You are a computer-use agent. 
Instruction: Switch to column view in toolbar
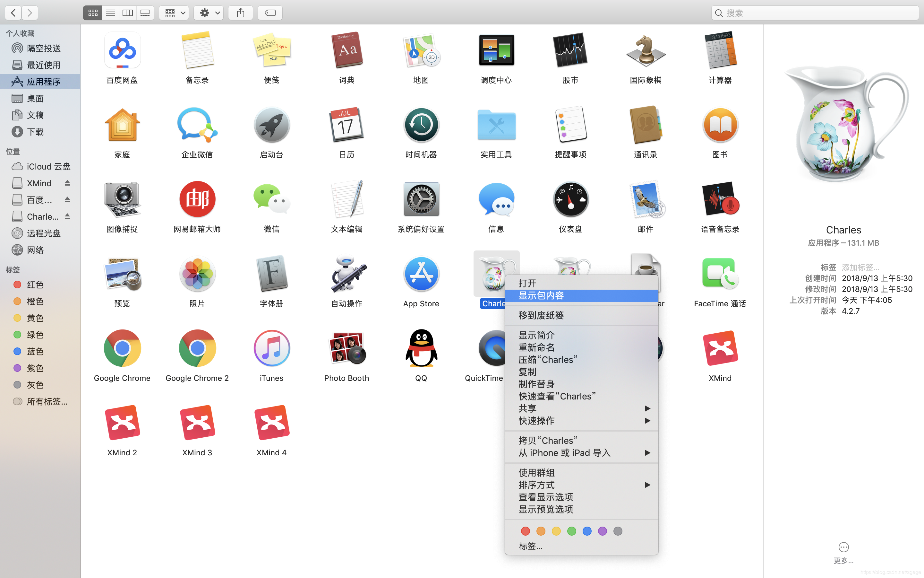(x=127, y=13)
